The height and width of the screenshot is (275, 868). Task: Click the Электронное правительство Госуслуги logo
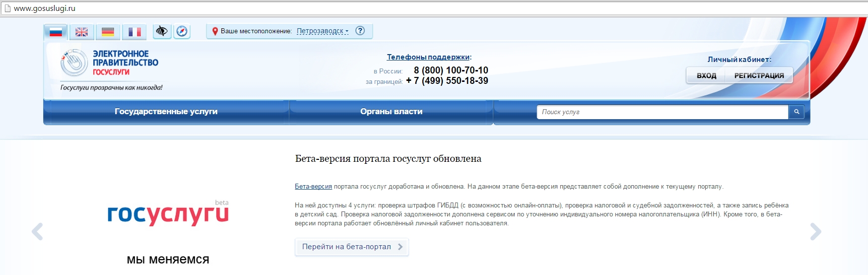coord(110,63)
